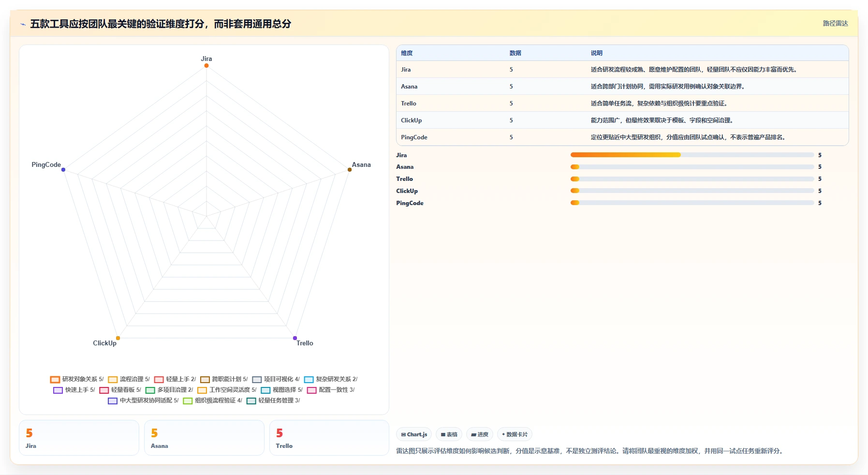Click the footnote text 雷达图只展示评估维度
The height and width of the screenshot is (475, 868).
(x=589, y=451)
